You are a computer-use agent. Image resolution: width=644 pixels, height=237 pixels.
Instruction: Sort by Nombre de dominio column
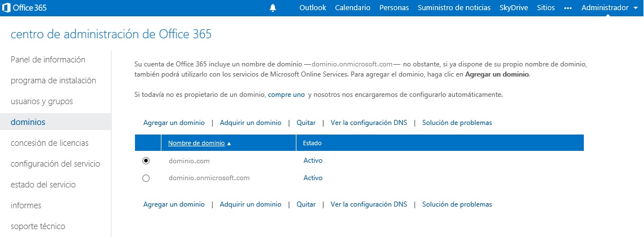click(196, 143)
